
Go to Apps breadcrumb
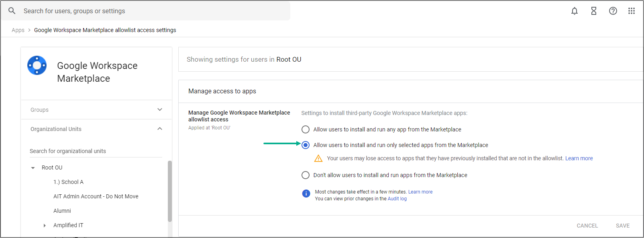click(x=18, y=30)
